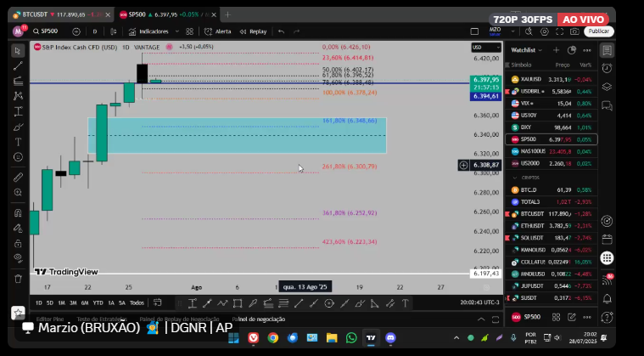
Task: Click the Publicar button
Action: click(x=598, y=31)
